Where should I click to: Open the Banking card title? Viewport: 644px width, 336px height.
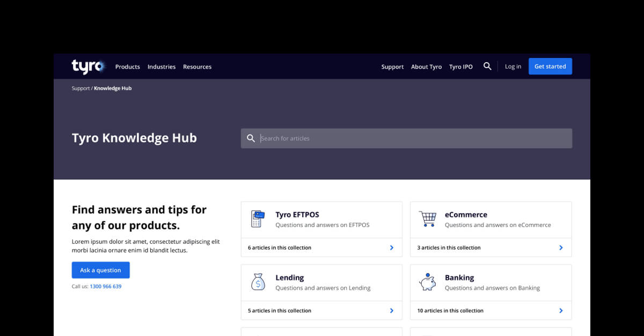459,278
